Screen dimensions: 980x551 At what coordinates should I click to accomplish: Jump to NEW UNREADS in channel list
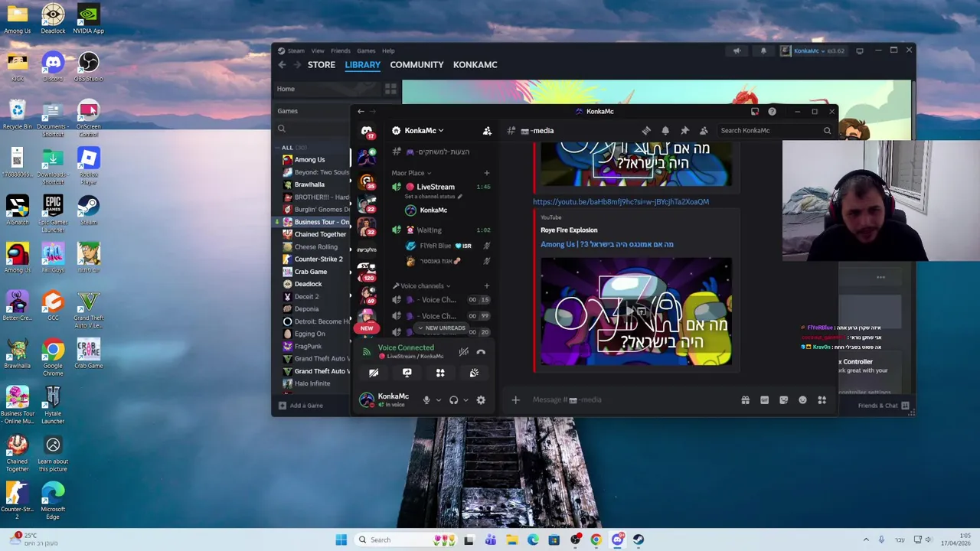pos(441,328)
